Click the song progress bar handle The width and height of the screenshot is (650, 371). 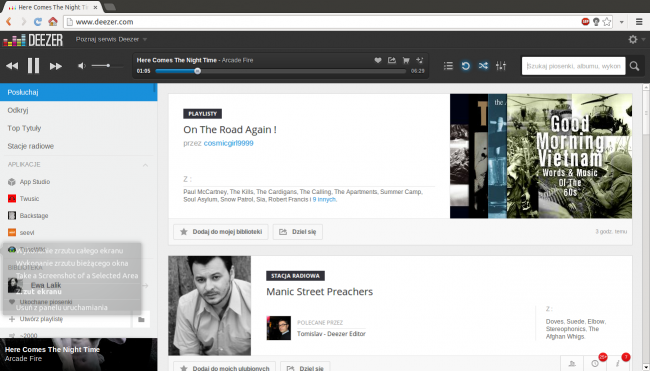(198, 71)
